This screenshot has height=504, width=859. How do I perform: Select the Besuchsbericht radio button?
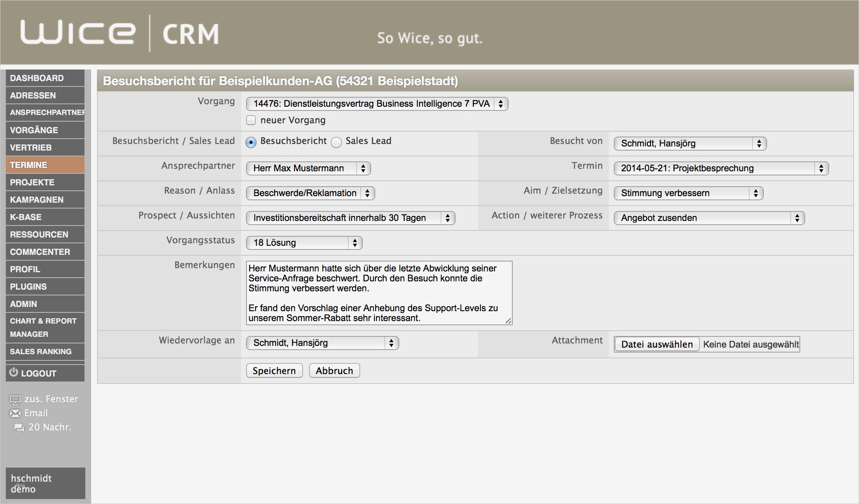click(x=251, y=141)
